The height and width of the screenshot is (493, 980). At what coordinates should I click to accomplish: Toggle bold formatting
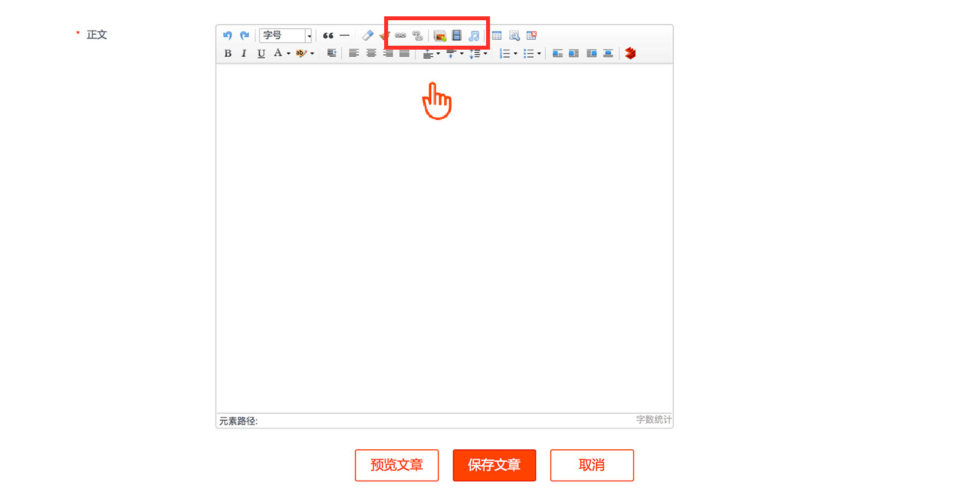[227, 54]
